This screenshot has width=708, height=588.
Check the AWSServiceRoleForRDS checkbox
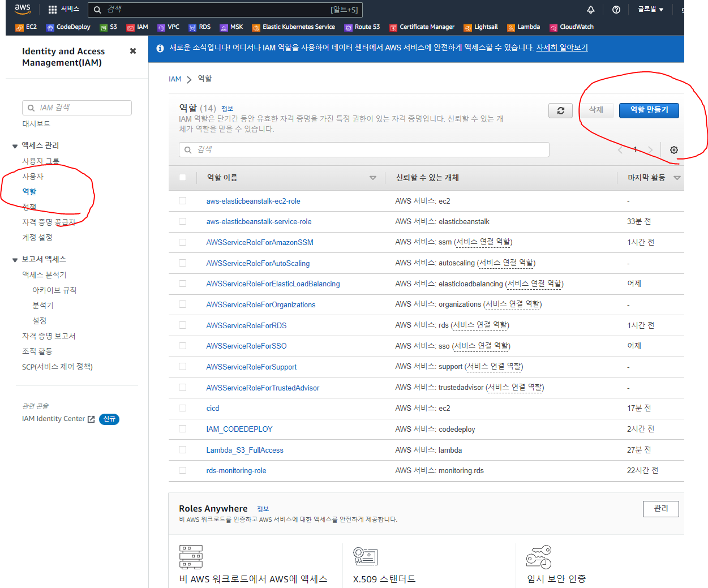(182, 325)
